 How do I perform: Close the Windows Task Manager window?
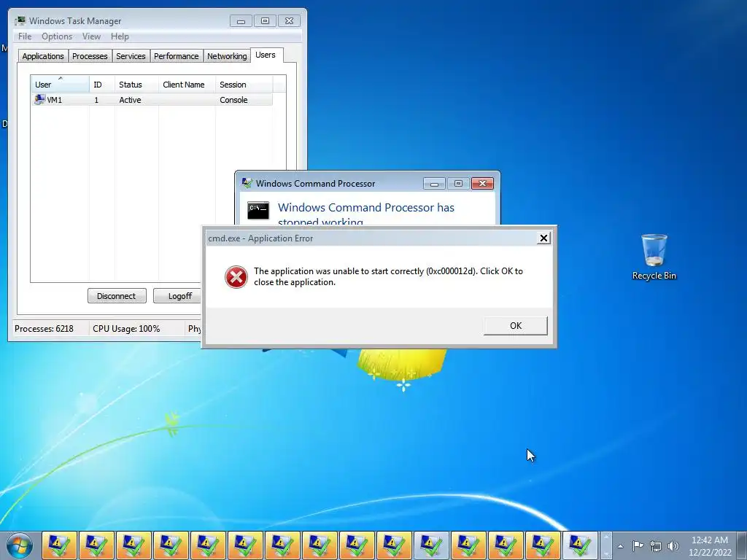click(x=289, y=21)
